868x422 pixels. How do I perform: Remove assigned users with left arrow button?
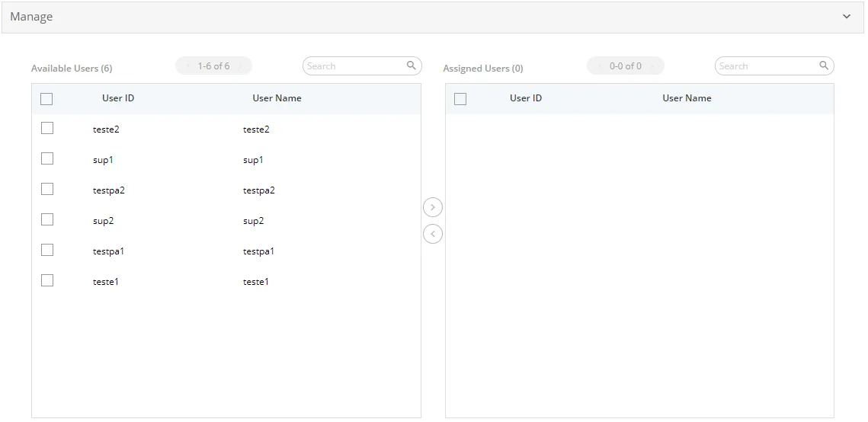(432, 234)
